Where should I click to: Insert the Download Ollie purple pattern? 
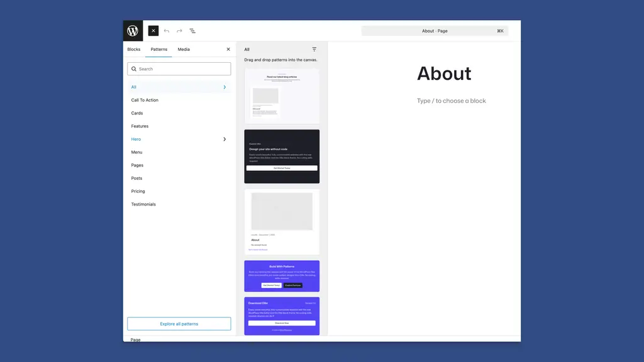[x=282, y=316]
